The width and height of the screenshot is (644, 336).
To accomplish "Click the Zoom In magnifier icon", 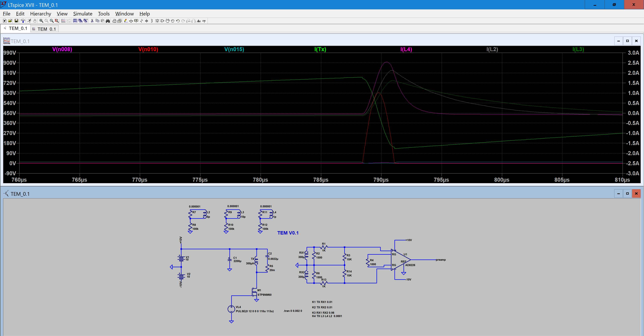I will (41, 21).
